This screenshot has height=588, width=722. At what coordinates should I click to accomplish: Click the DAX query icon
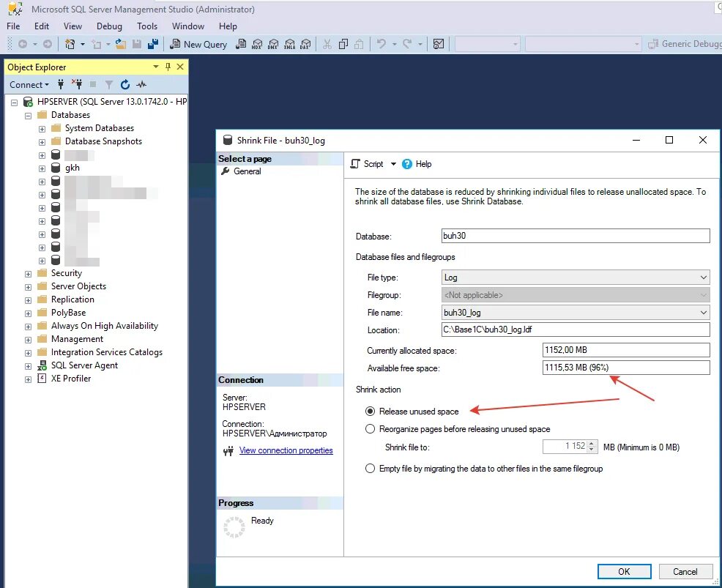click(305, 44)
